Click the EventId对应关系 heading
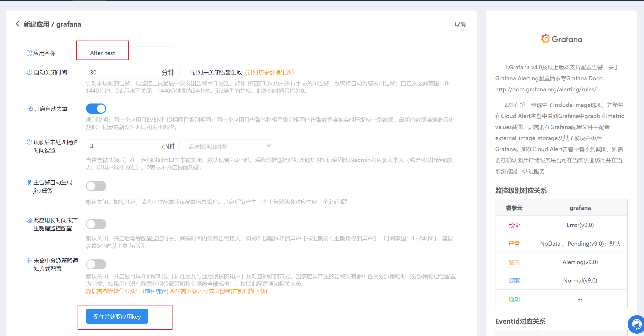This screenshot has width=644, height=336. pyautogui.click(x=520, y=321)
